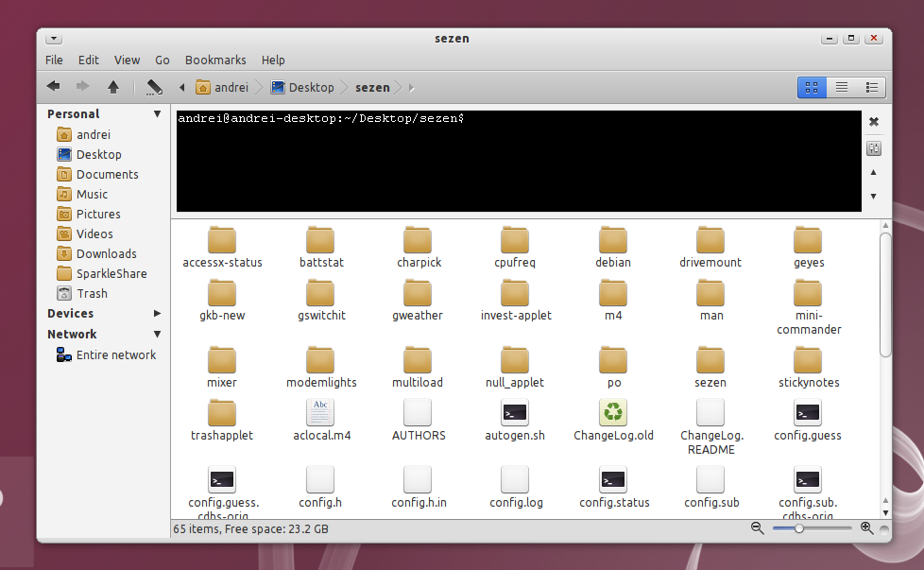Screen dimensions: 924x570
Task: Switch to compact view mode
Action: pyautogui.click(x=871, y=87)
